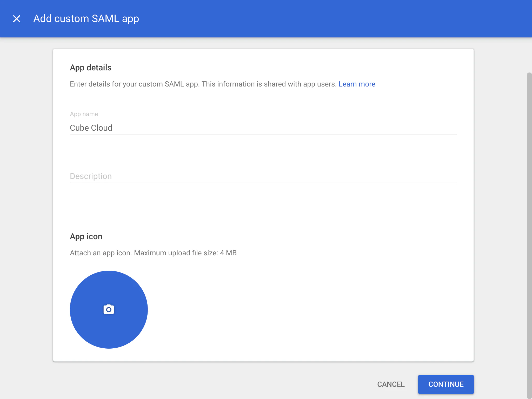Click the App details heading
This screenshot has height=399, width=532.
click(90, 68)
